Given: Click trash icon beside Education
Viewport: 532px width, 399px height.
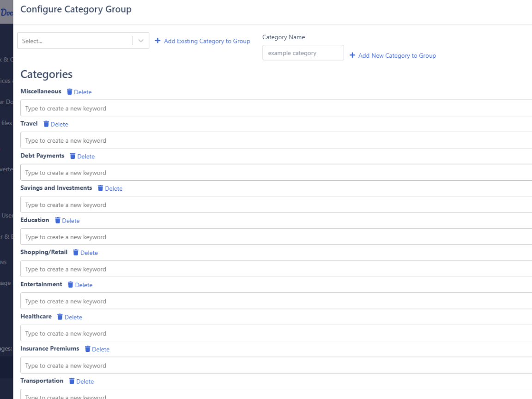Looking at the screenshot, I should pos(58,220).
